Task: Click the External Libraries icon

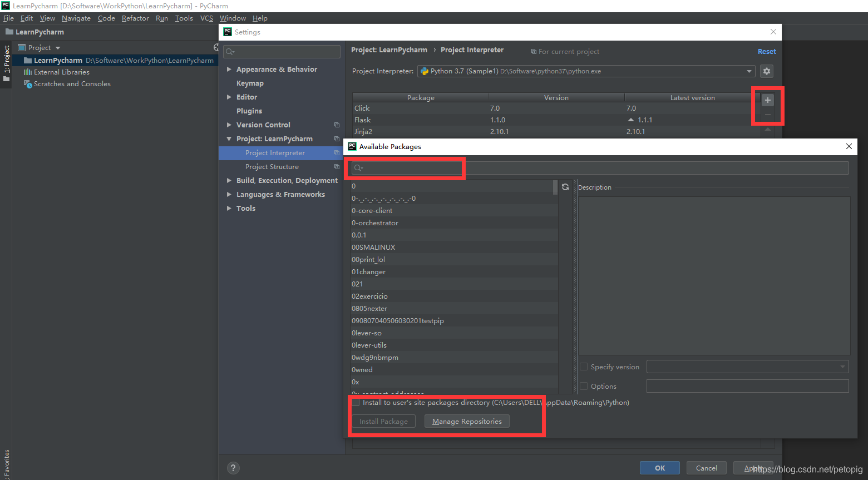Action: 27,72
